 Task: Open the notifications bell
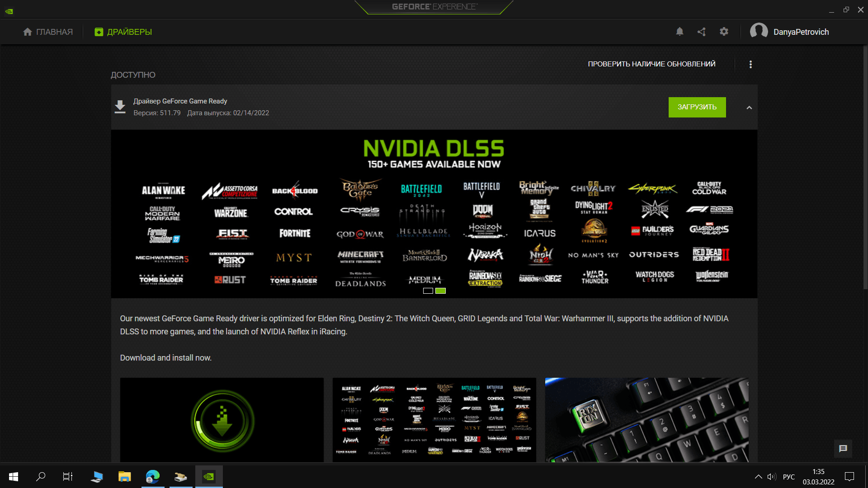[679, 32]
